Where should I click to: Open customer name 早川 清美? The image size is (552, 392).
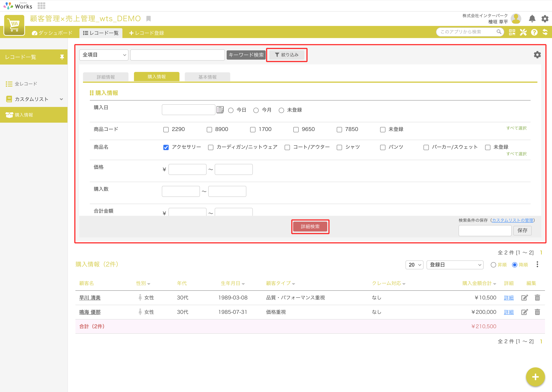pyautogui.click(x=90, y=298)
